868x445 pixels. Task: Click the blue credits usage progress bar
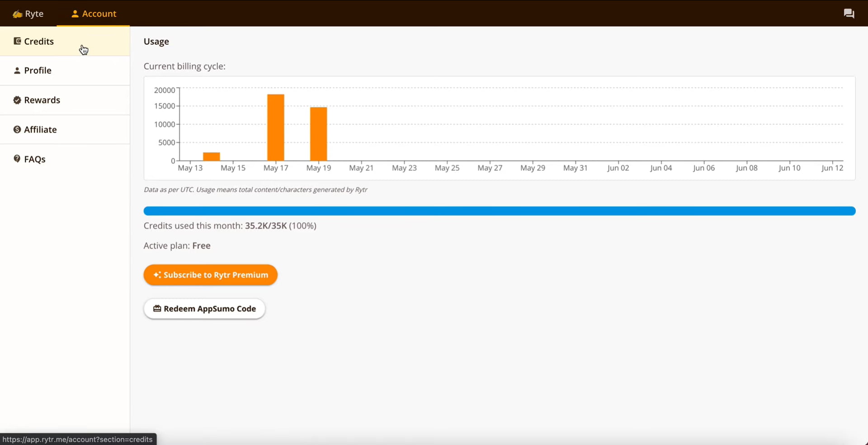pos(499,211)
